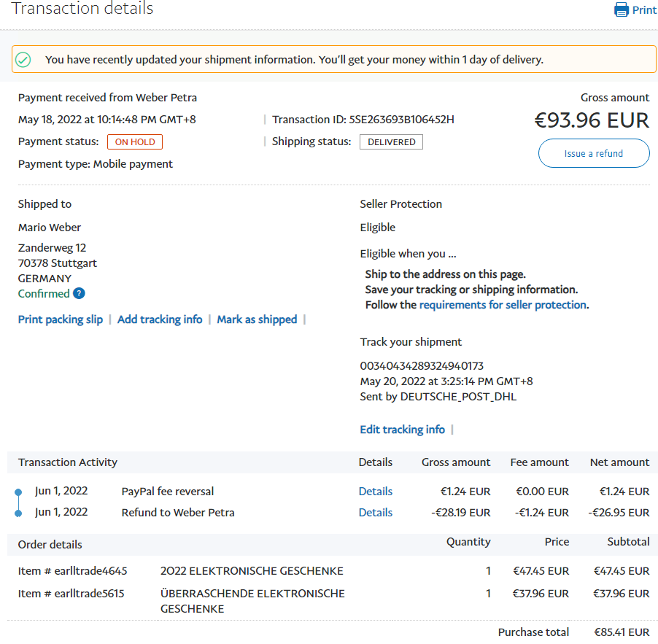Click the Refund to Weber Petra timeline dot
This screenshot has width=658, height=644.
[x=18, y=513]
